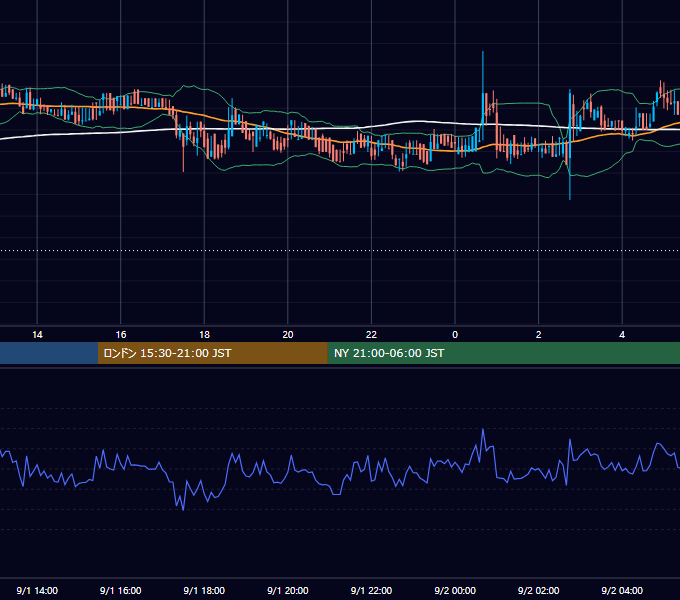Click the 9/1 16:00 date label
Viewport: 680px width, 600px height.
121,590
